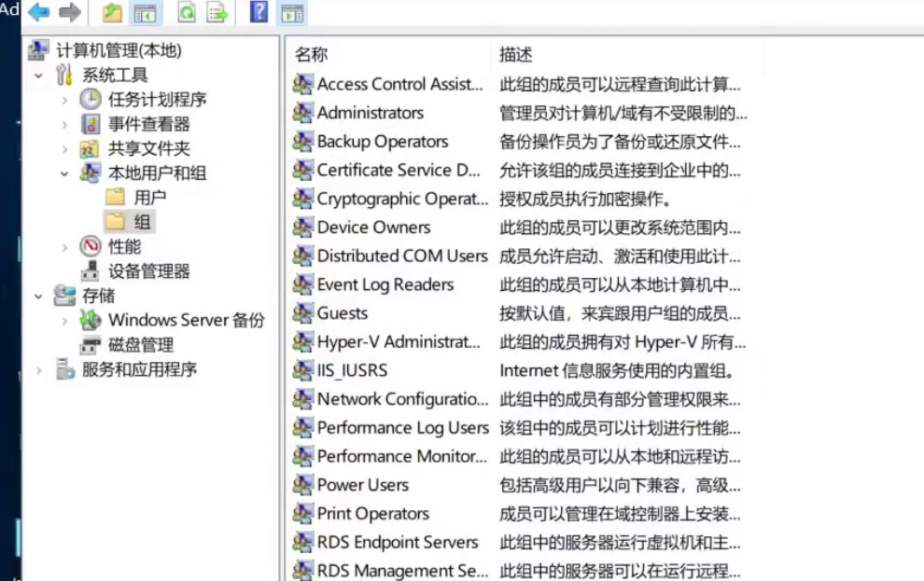Select the 设备管理器 tree item label

(149, 271)
